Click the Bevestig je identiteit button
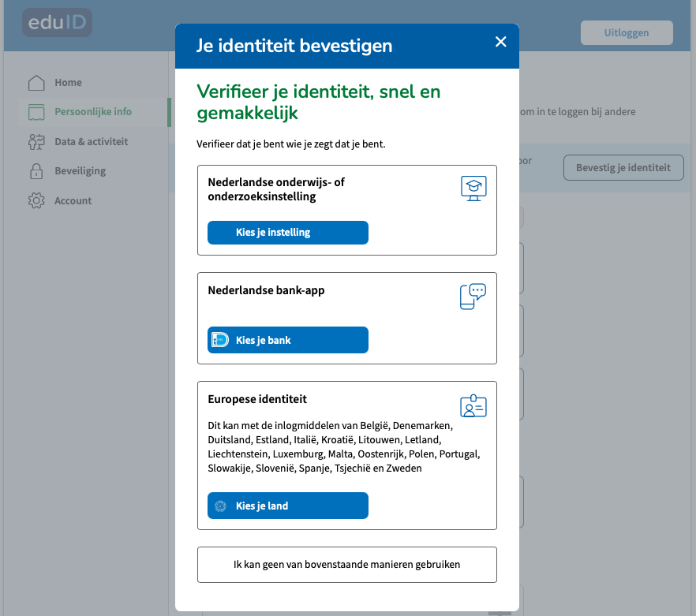 (x=623, y=168)
